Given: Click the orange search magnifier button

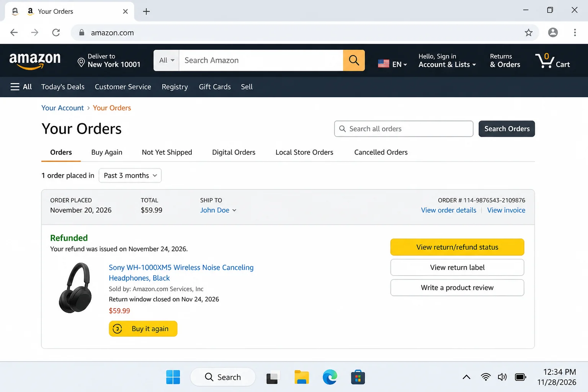Looking at the screenshot, I should [x=354, y=60].
